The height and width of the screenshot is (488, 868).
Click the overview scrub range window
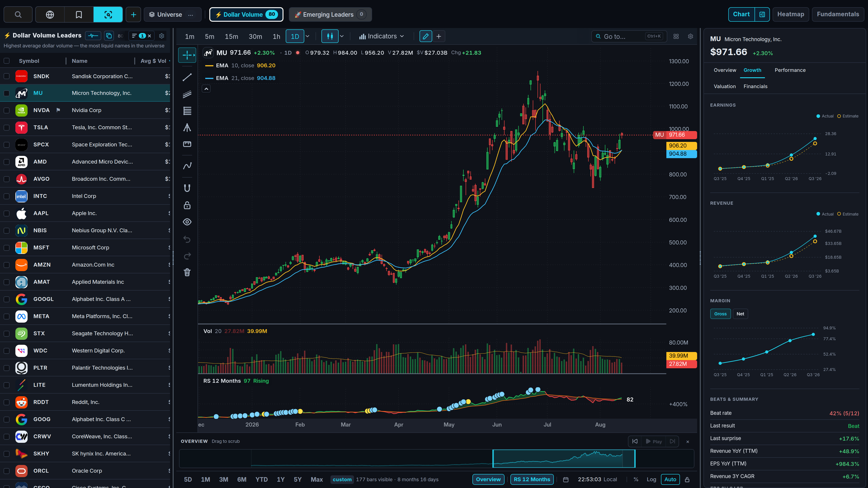564,459
